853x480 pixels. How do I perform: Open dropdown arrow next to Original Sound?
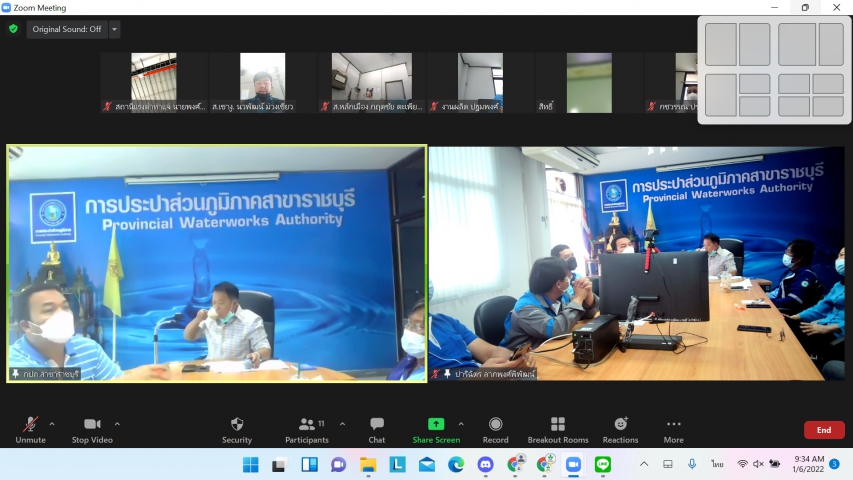click(114, 29)
